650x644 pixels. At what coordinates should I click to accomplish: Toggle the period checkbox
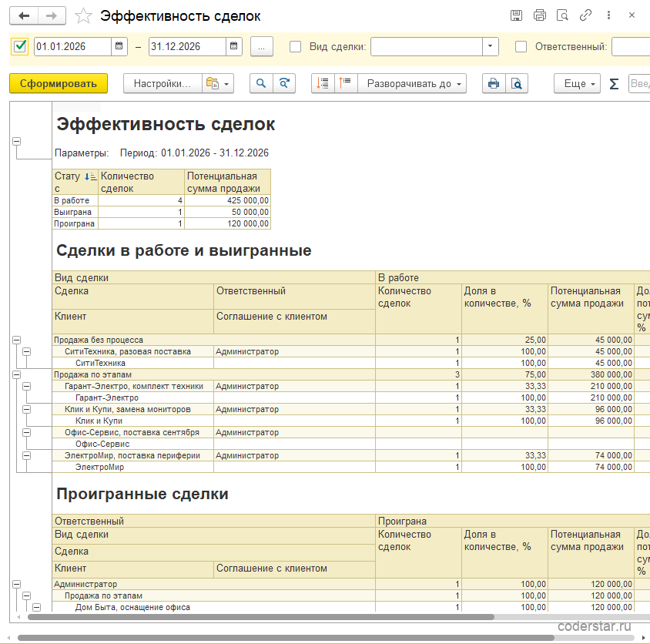(20, 46)
